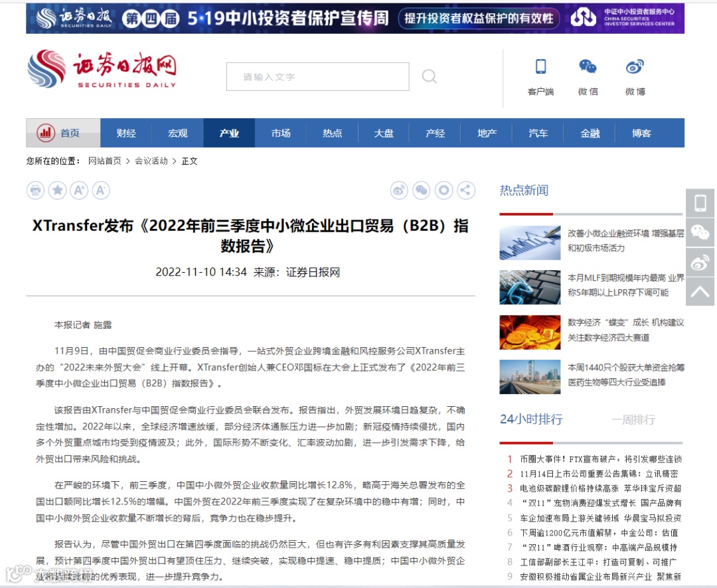Click 热点新闻 section heading

click(524, 190)
